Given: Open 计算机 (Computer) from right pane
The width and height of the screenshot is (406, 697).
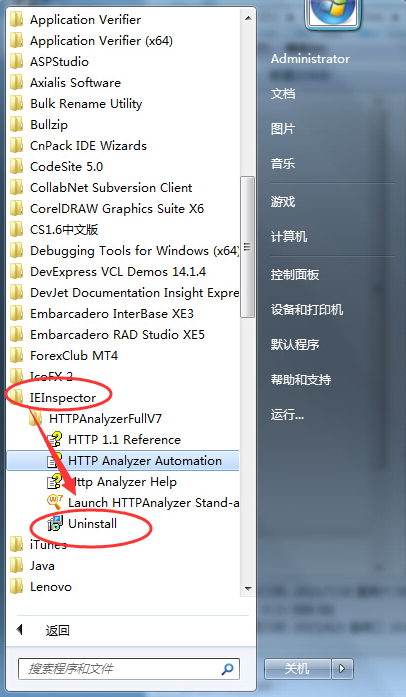Looking at the screenshot, I should tap(289, 236).
